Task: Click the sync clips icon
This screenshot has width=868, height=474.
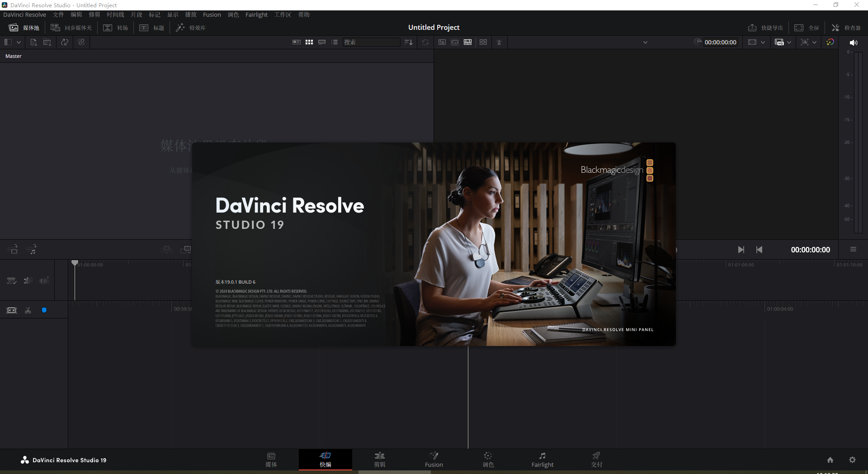Action: tap(65, 42)
